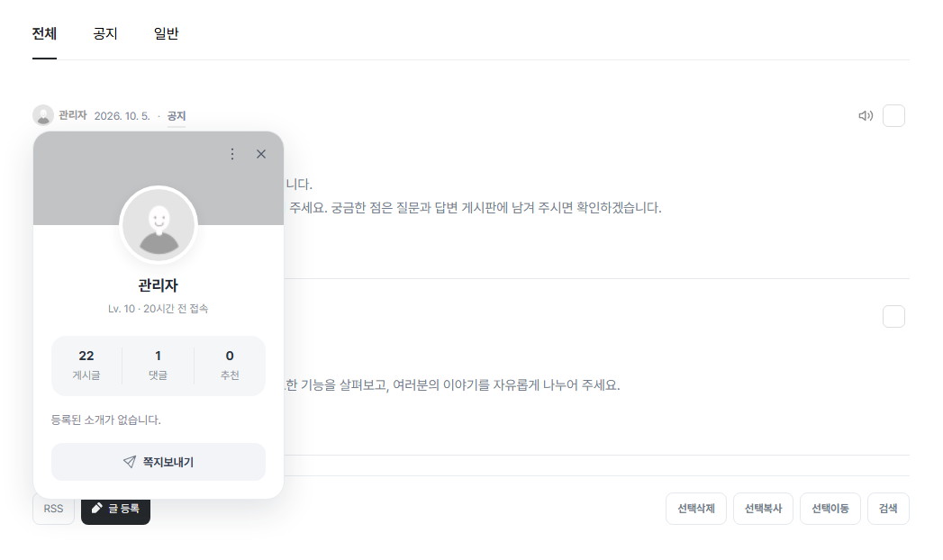Click the 22 게시글 stat in the profile
The width and height of the screenshot is (943, 560).
(86, 365)
